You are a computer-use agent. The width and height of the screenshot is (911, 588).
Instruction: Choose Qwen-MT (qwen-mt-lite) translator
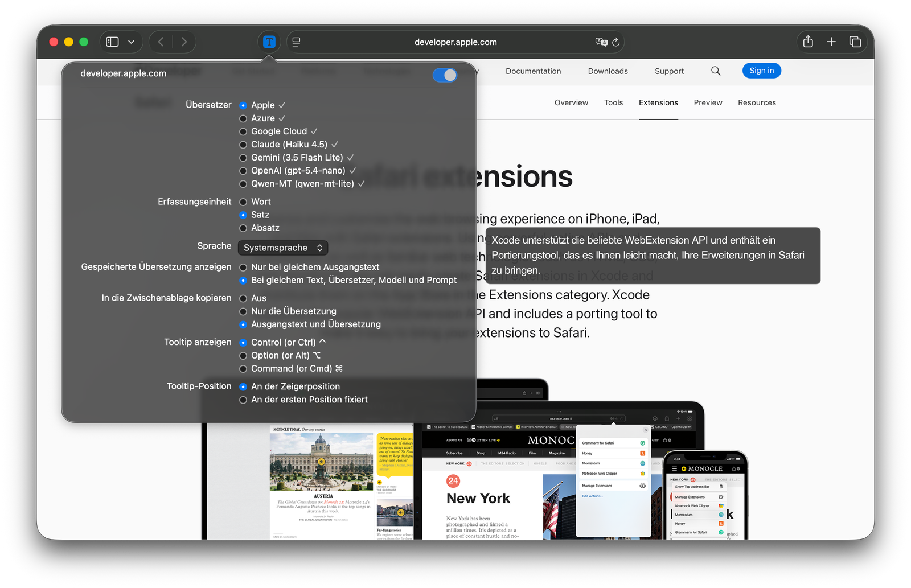pyautogui.click(x=243, y=184)
